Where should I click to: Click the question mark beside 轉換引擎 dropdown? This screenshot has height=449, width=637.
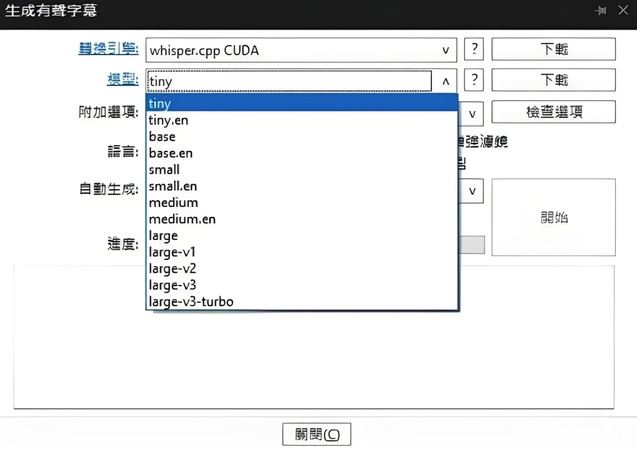476,49
